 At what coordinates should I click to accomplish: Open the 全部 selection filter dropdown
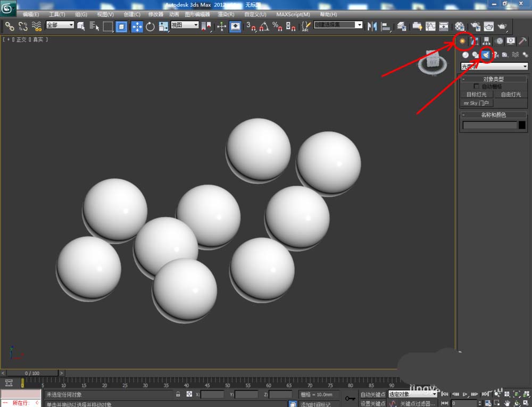pyautogui.click(x=60, y=25)
